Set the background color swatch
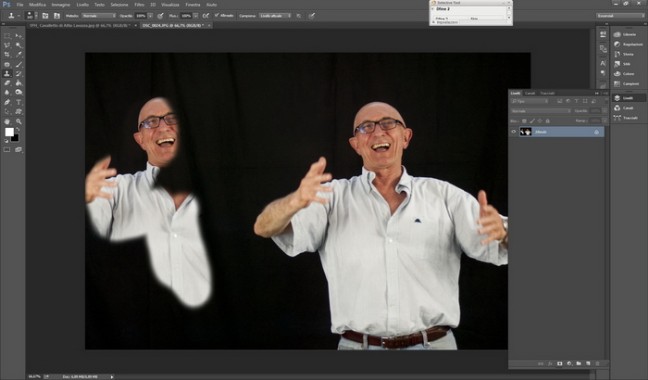The width and height of the screenshot is (648, 380). (15, 138)
